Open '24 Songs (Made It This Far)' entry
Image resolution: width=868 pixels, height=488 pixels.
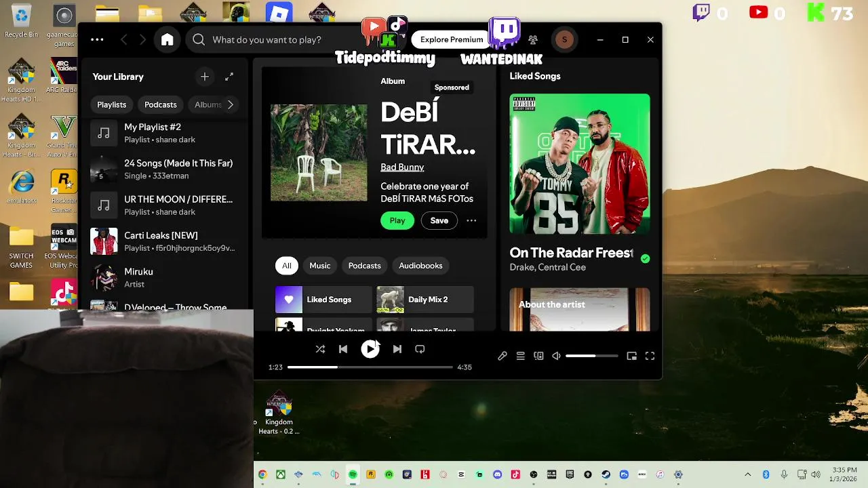point(163,169)
